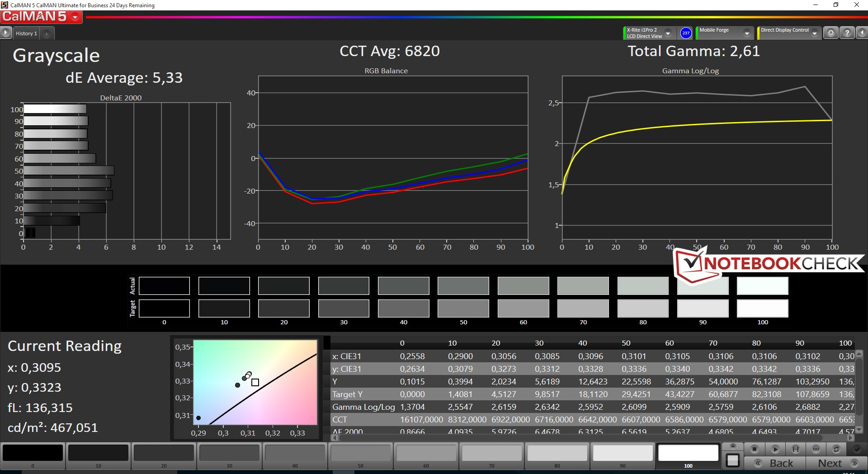Click the checkmark icon

coord(857,449)
